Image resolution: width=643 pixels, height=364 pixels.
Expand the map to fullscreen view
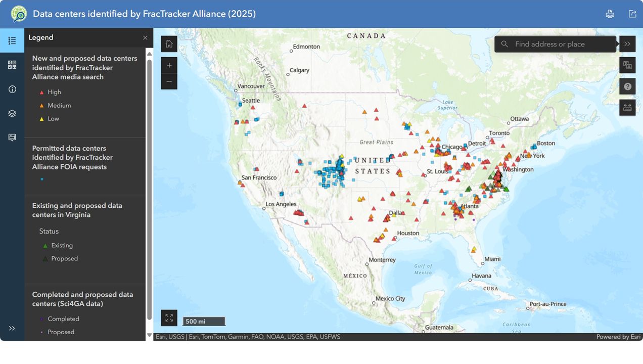[169, 317]
